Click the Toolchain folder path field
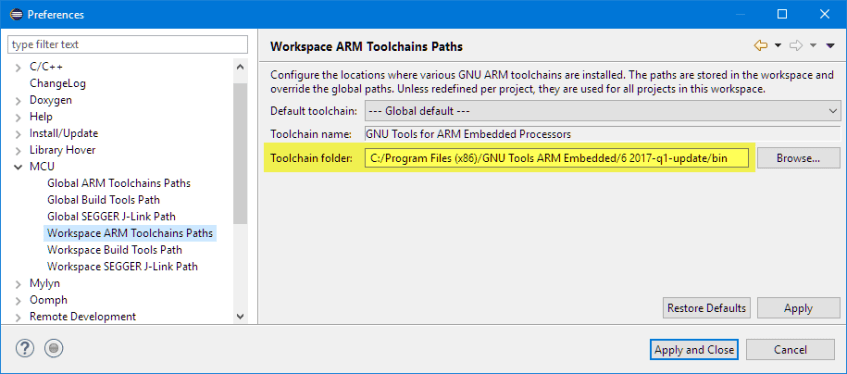This screenshot has height=374, width=847. point(557,159)
